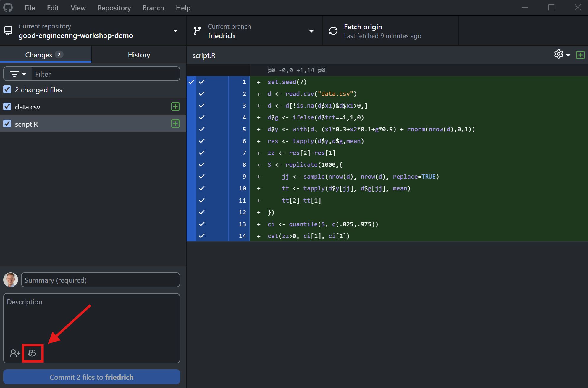
Task: Click the green added-file icon beside script.R
Action: (175, 124)
